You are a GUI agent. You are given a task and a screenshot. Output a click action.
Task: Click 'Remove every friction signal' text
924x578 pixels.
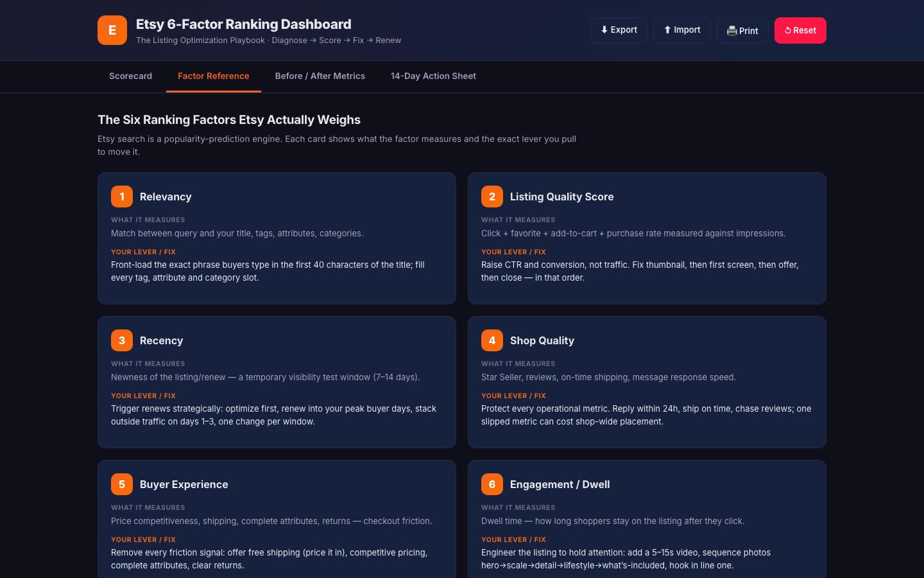269,559
